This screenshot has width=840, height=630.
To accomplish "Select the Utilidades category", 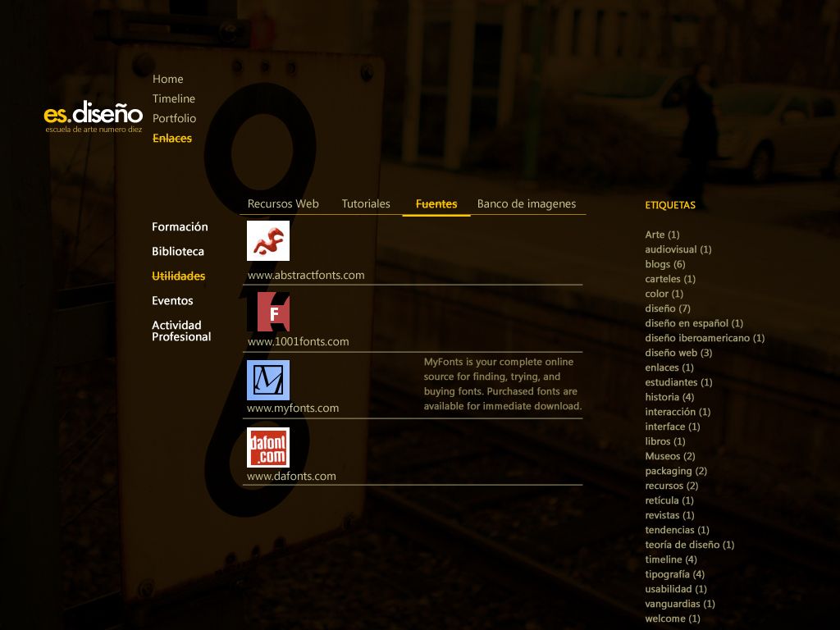I will pyautogui.click(x=178, y=276).
